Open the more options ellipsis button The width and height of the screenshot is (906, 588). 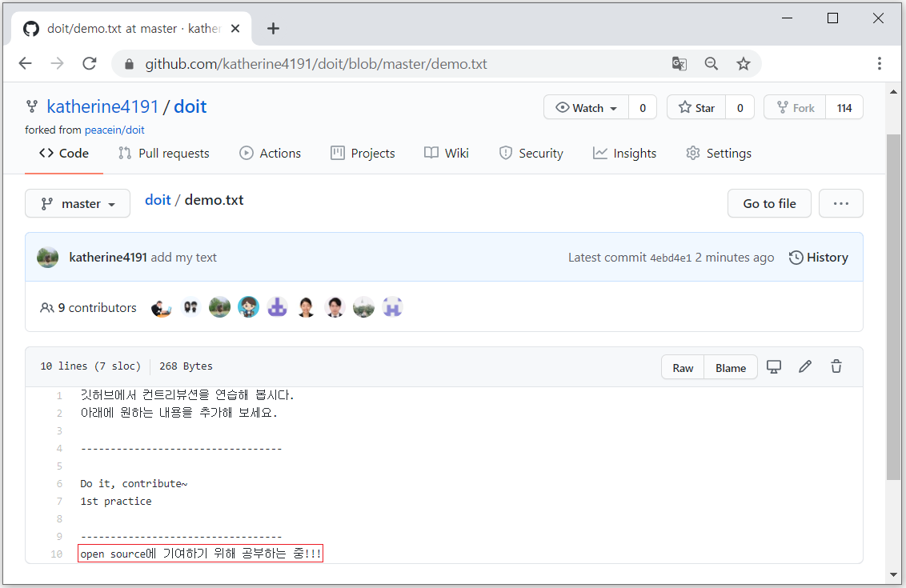point(841,204)
